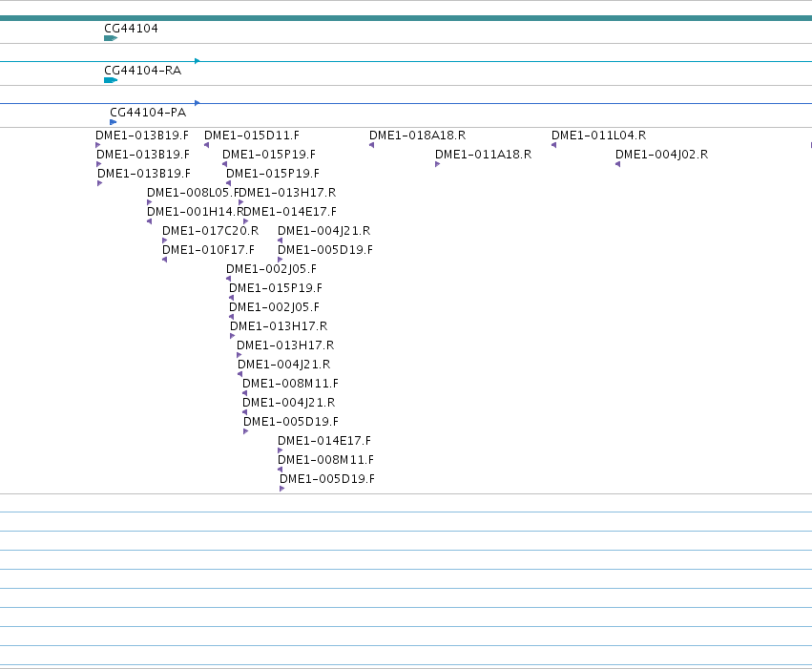Click the CG44104-RA transcript arrow glyph
812x669 pixels.
click(111, 80)
